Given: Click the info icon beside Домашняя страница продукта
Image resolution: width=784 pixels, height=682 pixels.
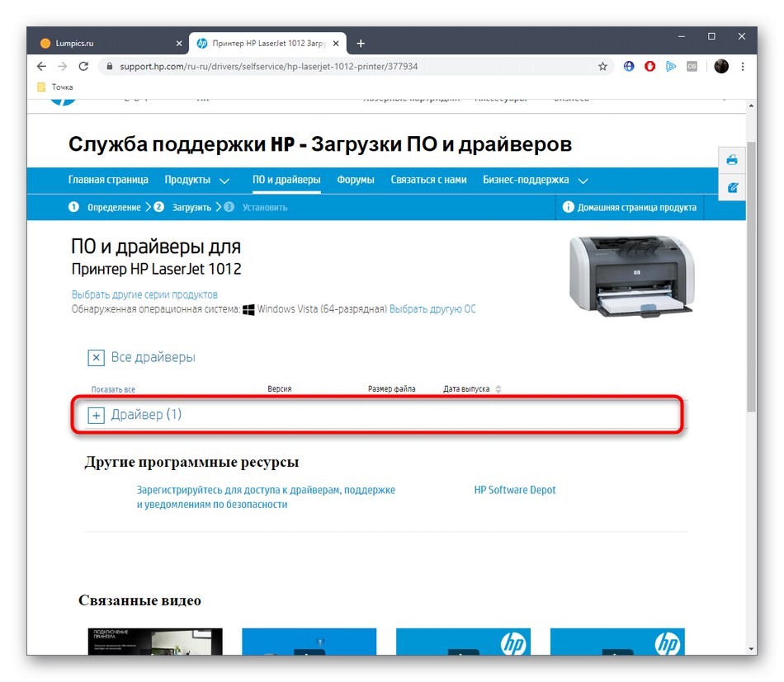Looking at the screenshot, I should coord(569,207).
